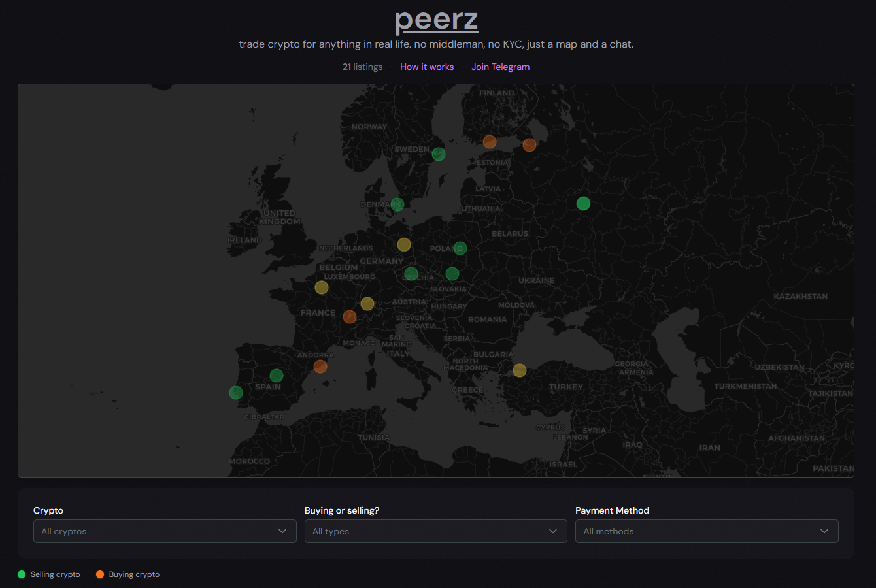Click the green marker over Czechia

(x=411, y=274)
